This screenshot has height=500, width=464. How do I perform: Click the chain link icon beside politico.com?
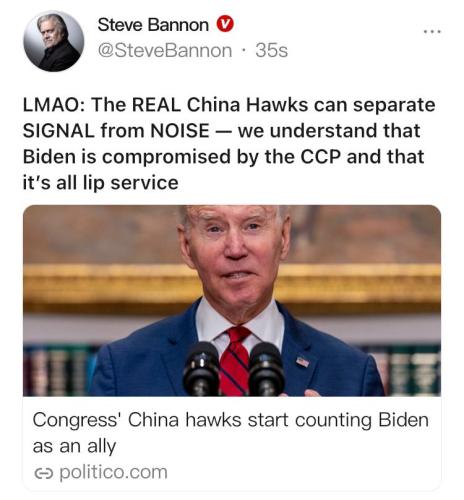[44, 472]
